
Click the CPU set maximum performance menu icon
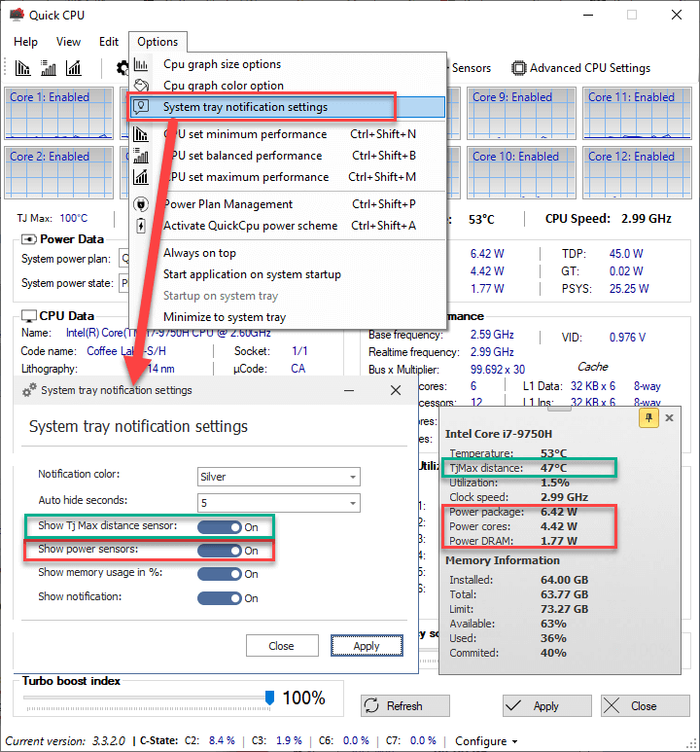pos(141,177)
